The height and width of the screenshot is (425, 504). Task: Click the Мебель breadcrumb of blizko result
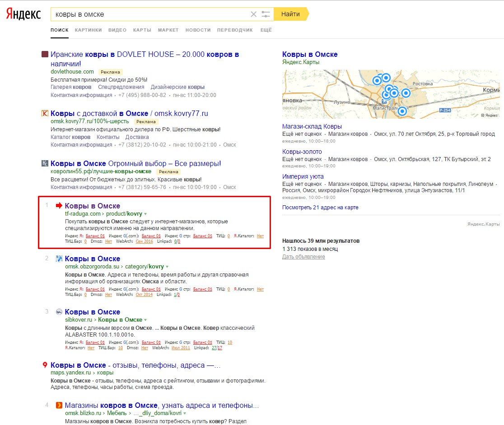(117, 413)
